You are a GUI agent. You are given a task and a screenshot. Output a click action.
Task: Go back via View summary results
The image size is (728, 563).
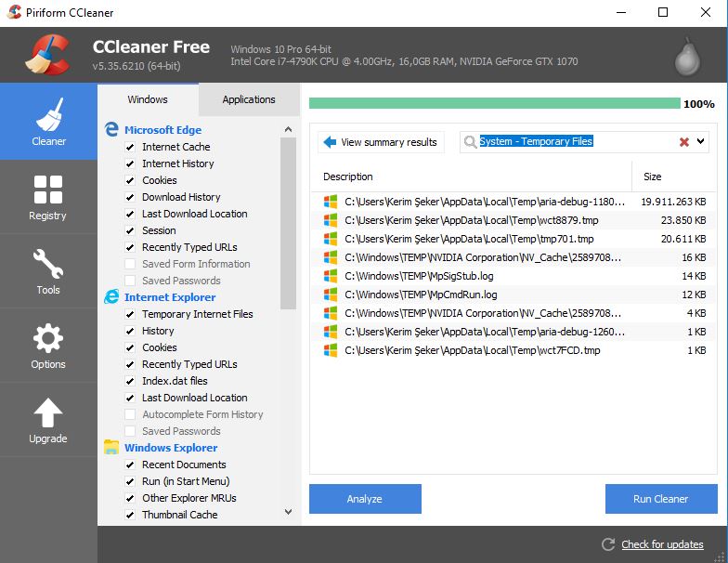381,141
